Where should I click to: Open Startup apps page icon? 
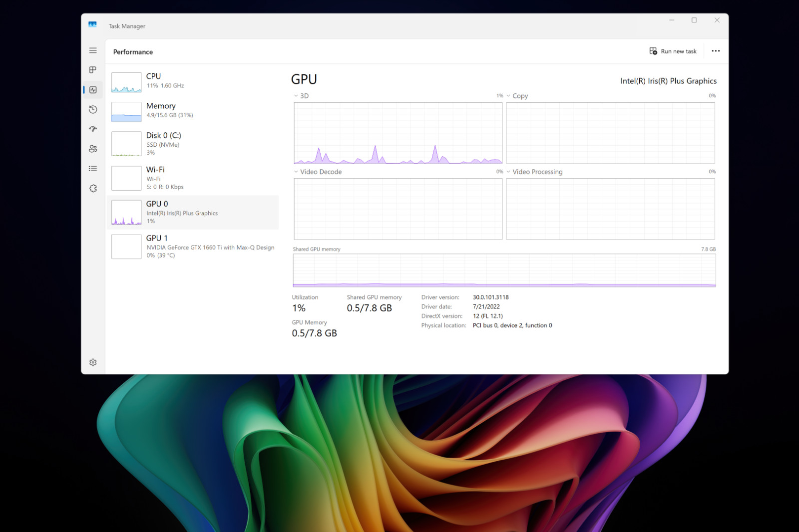[x=93, y=129]
